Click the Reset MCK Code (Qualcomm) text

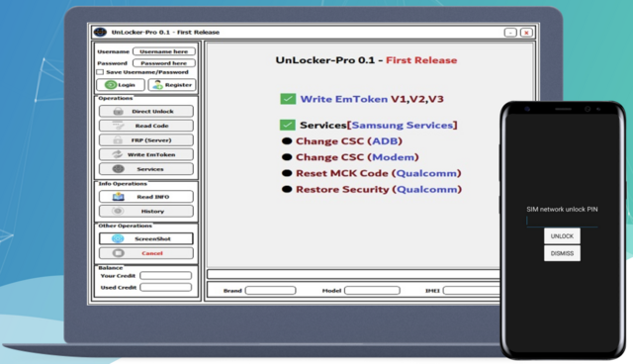point(378,173)
